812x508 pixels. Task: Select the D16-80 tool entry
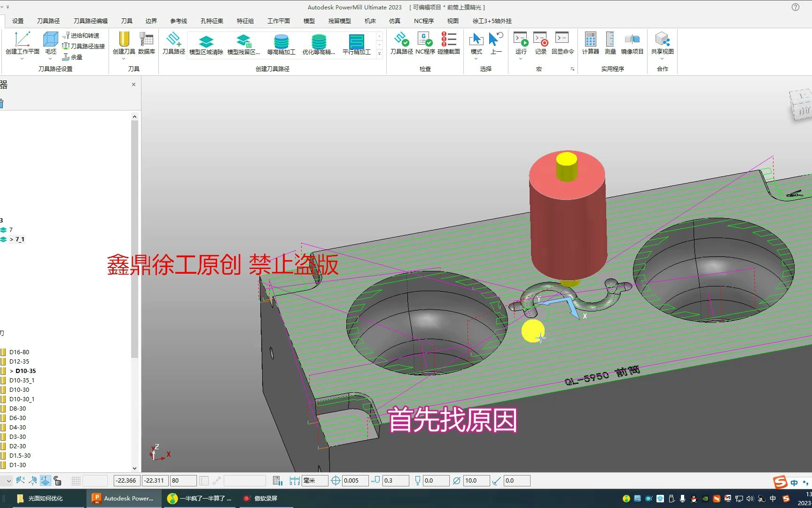(x=19, y=352)
